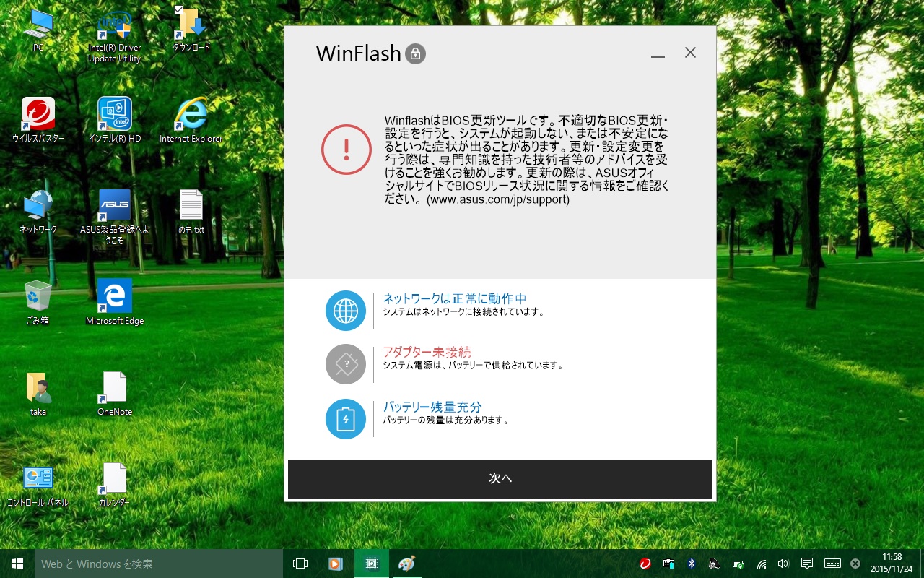
Task: Open the Windows Start menu
Action: coord(17,564)
